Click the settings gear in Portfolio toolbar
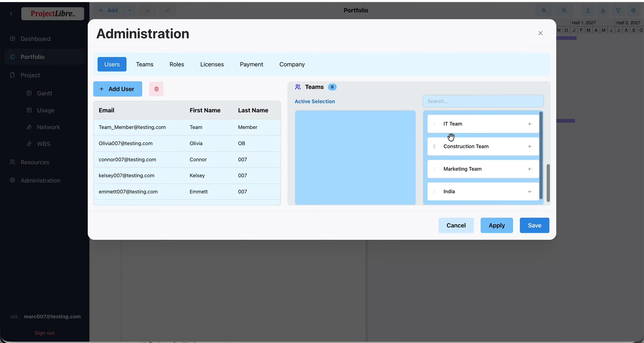Viewport: 644px width, 343px height. (x=633, y=10)
